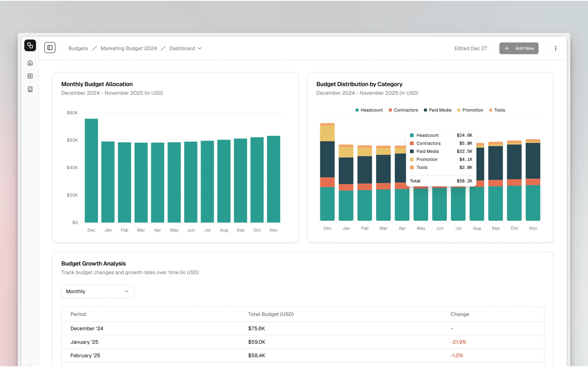Click the chevron next to Dashboard
The height and width of the screenshot is (367, 588).
(x=200, y=48)
